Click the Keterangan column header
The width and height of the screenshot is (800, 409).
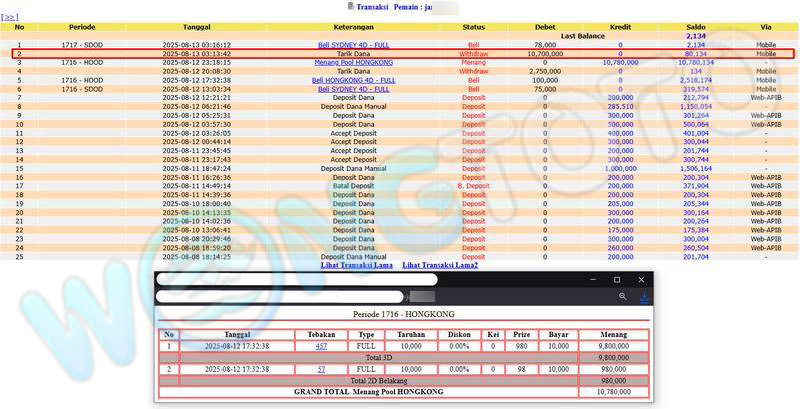tap(353, 27)
